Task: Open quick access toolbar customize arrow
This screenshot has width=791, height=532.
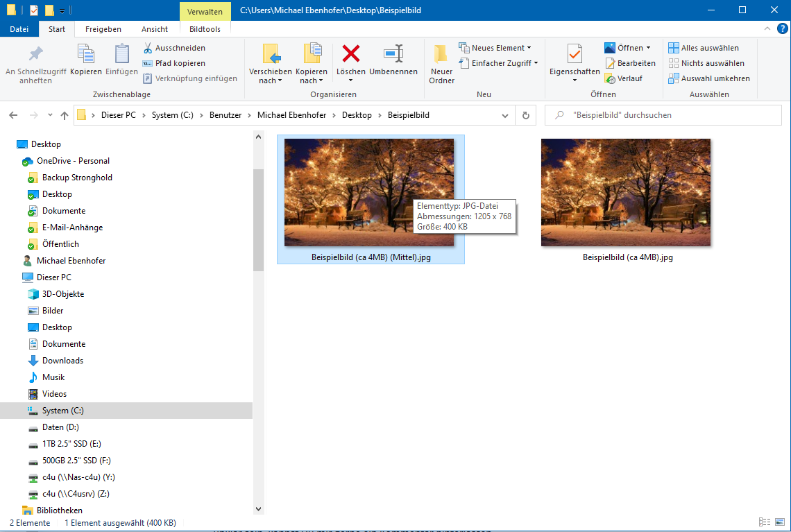Action: pyautogui.click(x=62, y=10)
